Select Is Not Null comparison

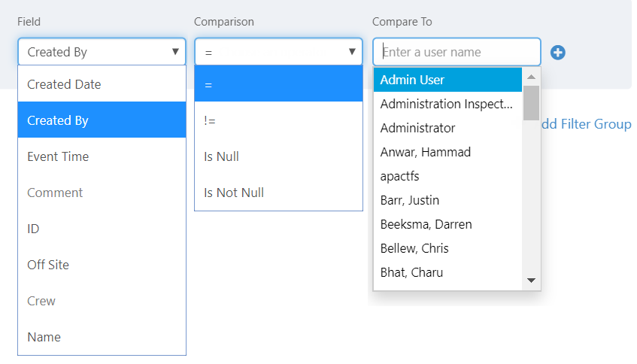coord(278,193)
